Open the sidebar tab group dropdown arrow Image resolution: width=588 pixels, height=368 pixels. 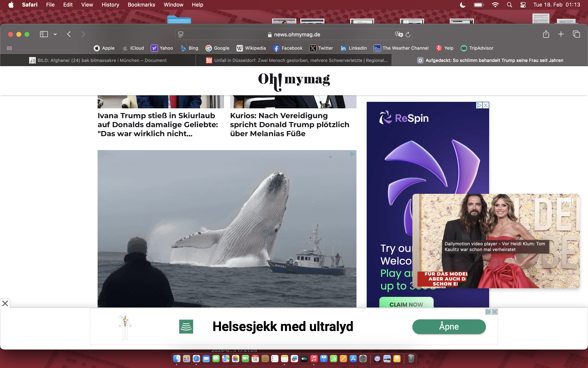pos(55,34)
